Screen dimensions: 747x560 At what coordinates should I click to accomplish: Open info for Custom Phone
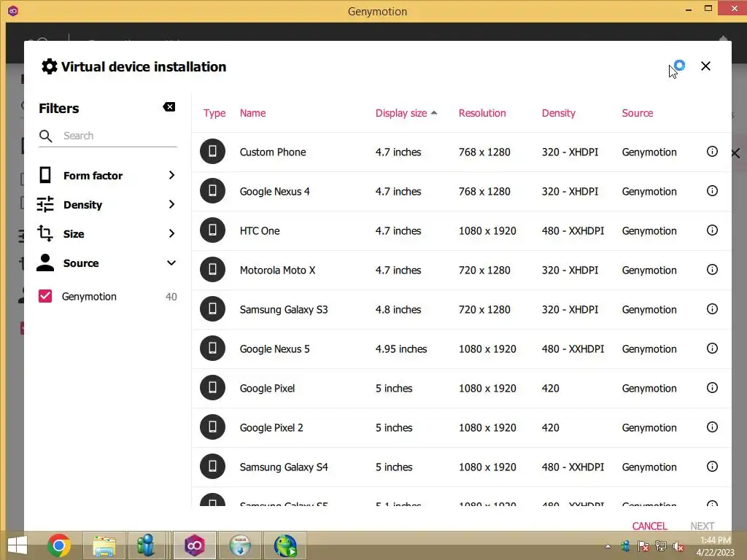coord(712,152)
